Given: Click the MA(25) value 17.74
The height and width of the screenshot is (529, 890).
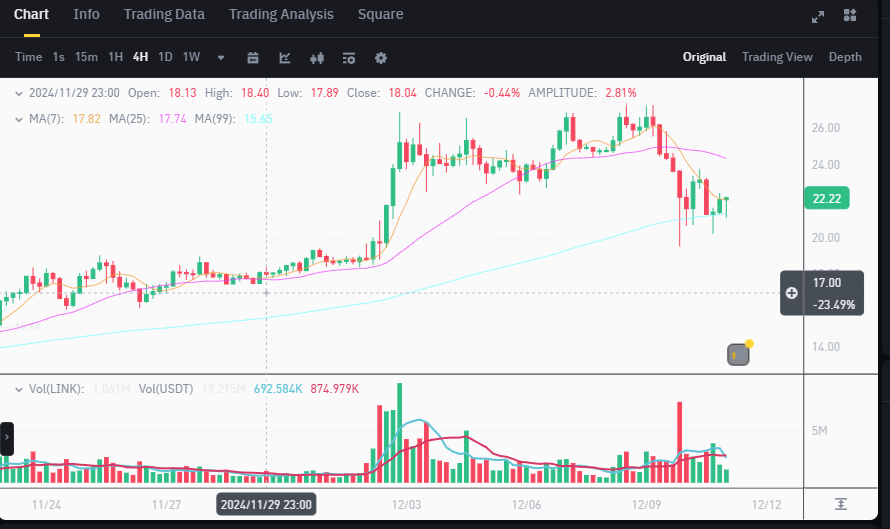Looking at the screenshot, I should tap(173, 119).
